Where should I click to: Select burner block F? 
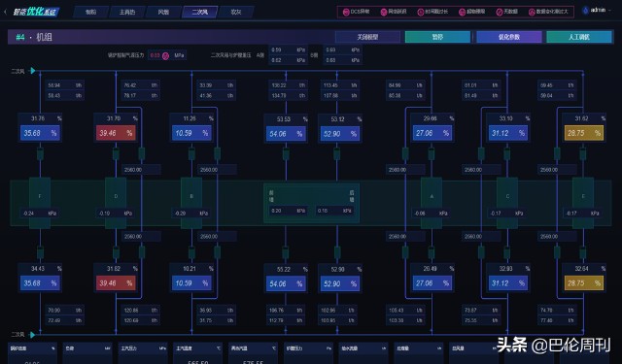[x=40, y=203]
